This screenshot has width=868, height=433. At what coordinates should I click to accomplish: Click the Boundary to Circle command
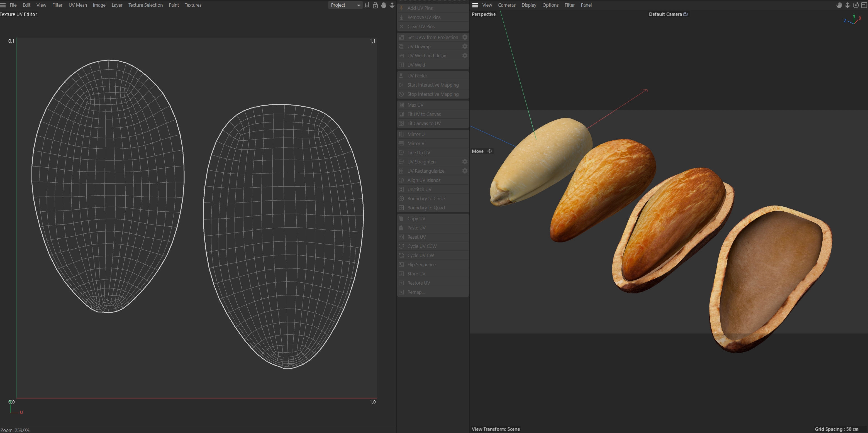(x=426, y=199)
